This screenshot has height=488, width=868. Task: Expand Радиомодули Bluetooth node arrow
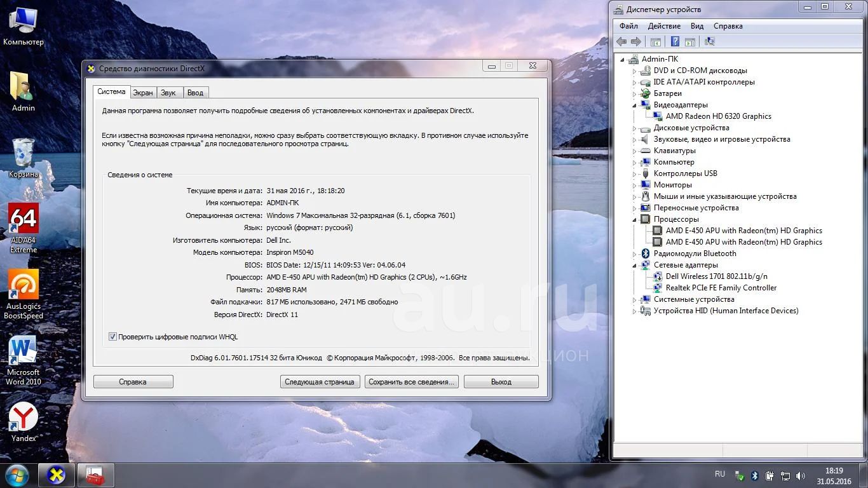[x=634, y=254]
